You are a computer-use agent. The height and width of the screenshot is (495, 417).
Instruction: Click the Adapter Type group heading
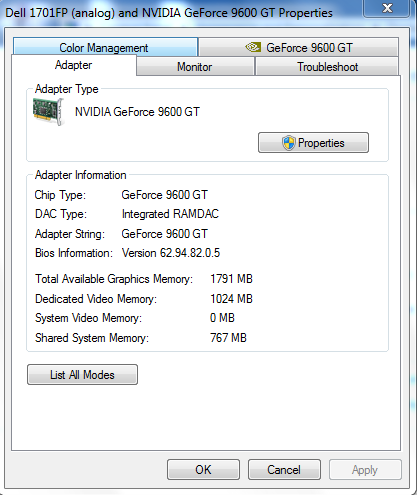67,89
